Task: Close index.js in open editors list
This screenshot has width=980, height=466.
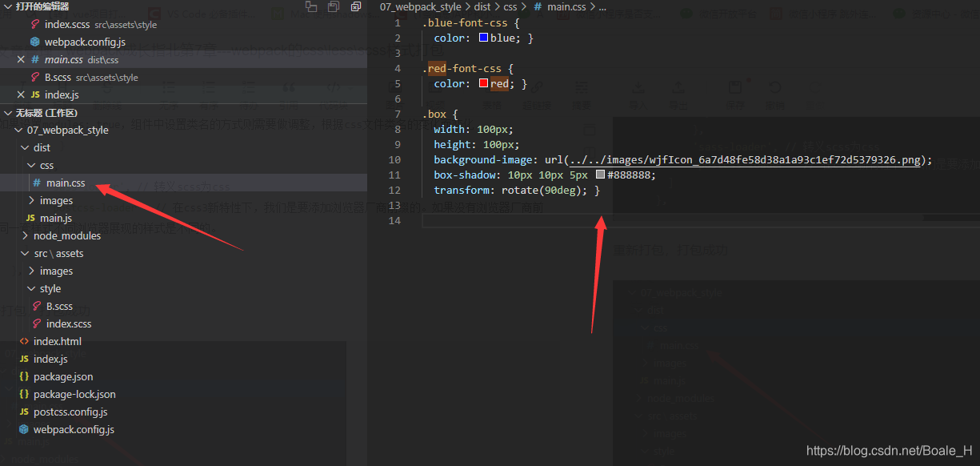Action: (x=21, y=94)
